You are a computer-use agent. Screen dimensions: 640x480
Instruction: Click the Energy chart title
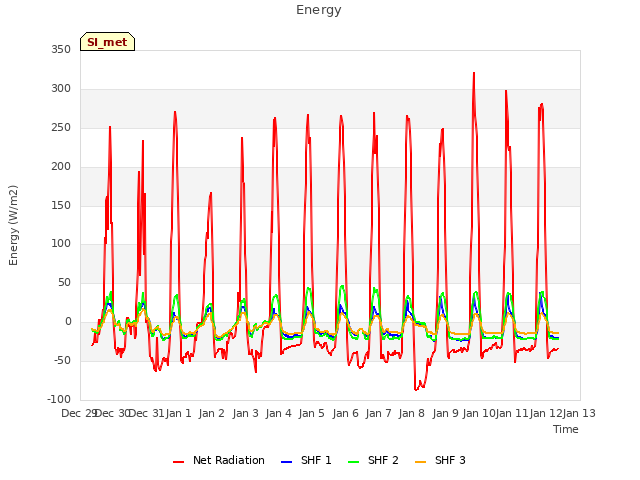coord(319,10)
